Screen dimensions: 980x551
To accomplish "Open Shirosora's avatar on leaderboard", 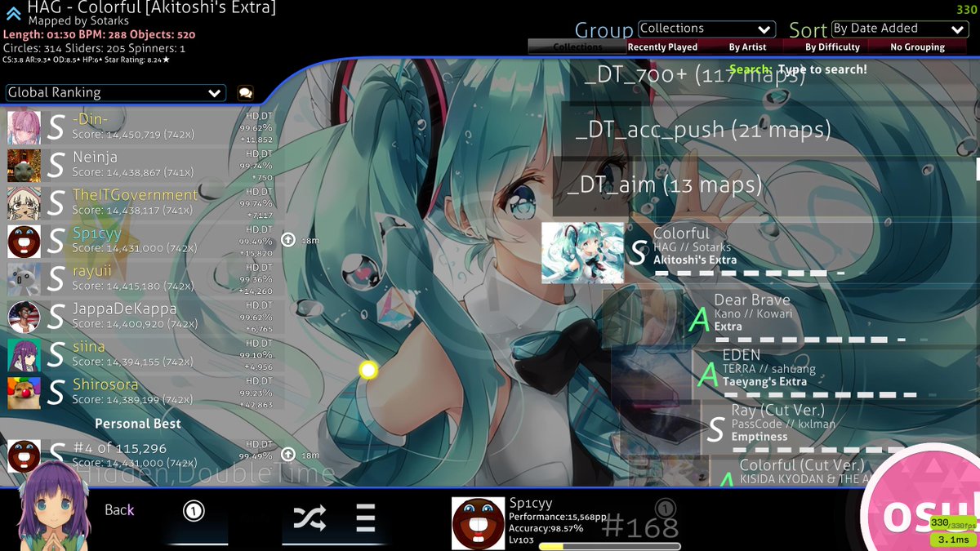I will pyautogui.click(x=24, y=393).
